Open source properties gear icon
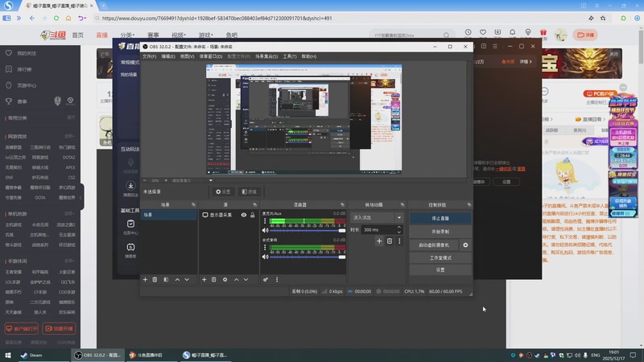 click(x=225, y=279)
